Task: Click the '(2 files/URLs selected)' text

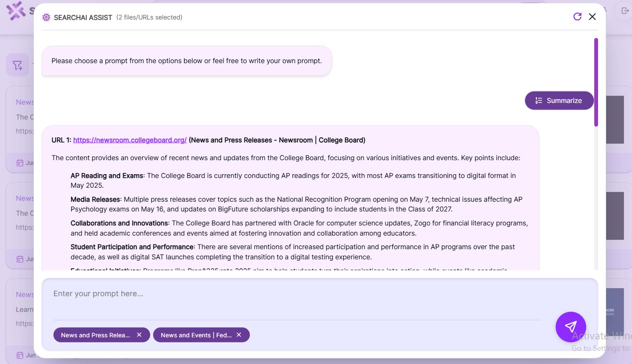Action: coord(149,17)
